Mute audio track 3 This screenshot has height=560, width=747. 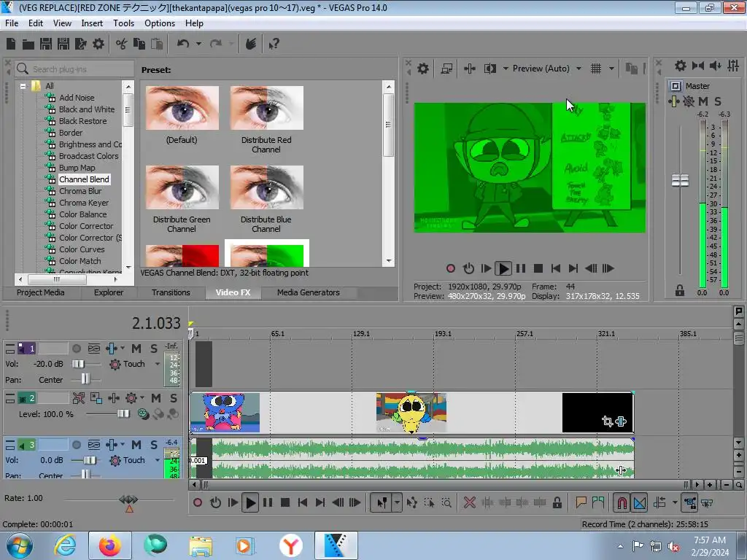pos(136,445)
